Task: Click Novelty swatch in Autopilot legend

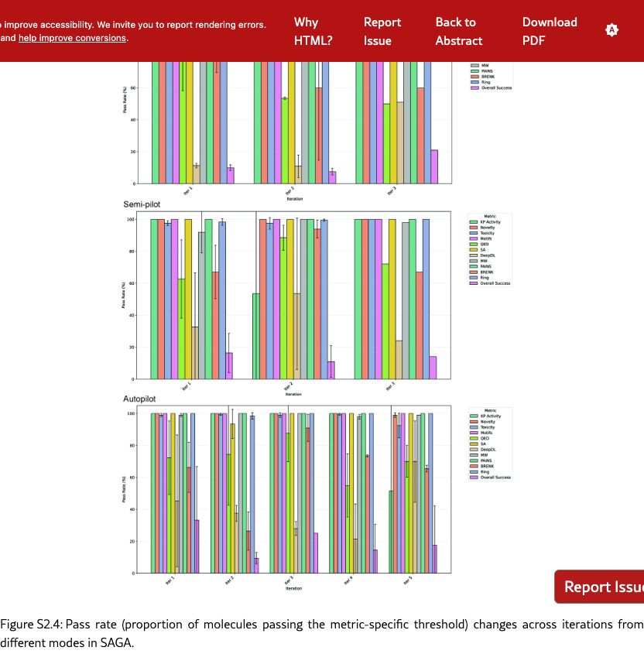Action: click(474, 422)
